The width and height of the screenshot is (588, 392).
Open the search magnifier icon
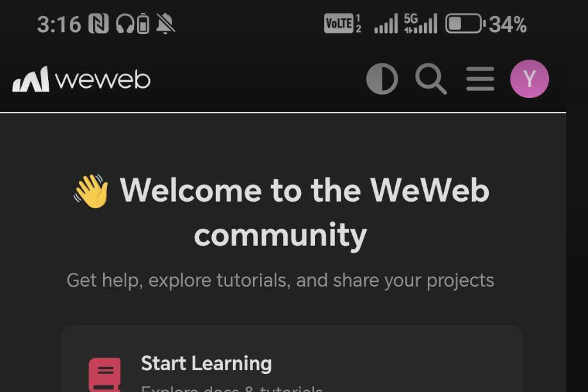pos(431,79)
